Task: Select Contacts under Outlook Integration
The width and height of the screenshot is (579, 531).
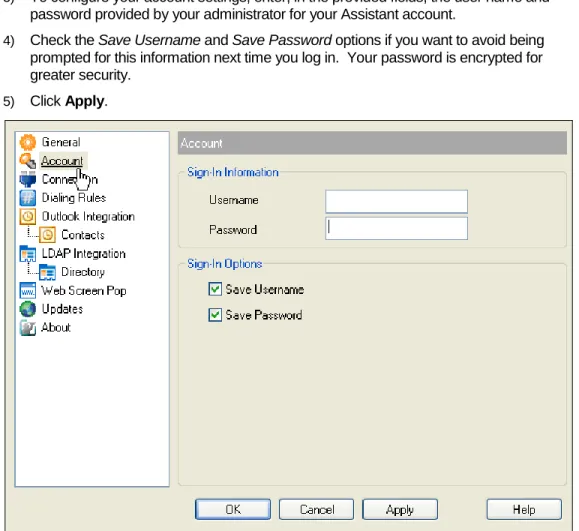Action: (83, 235)
